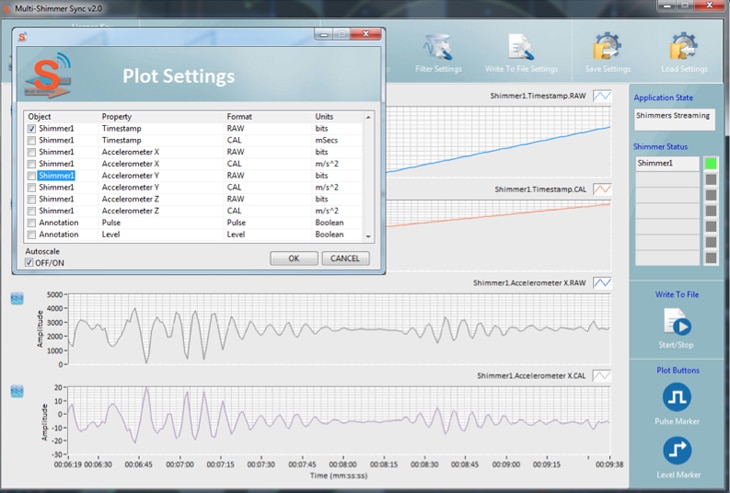Screen dimensions: 730x493
Task: Click 'Accelerometer Z' CAL property cell
Action: point(130,211)
